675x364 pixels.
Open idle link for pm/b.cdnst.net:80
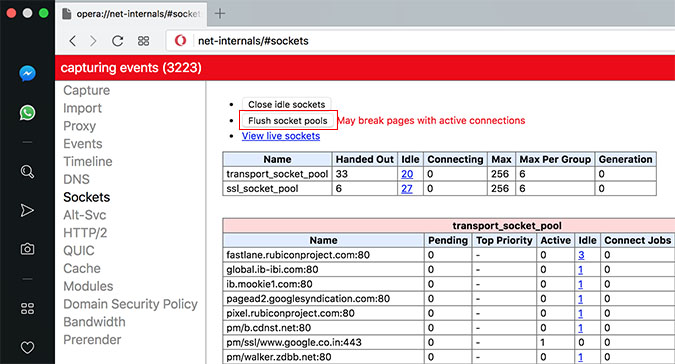[x=580, y=328]
